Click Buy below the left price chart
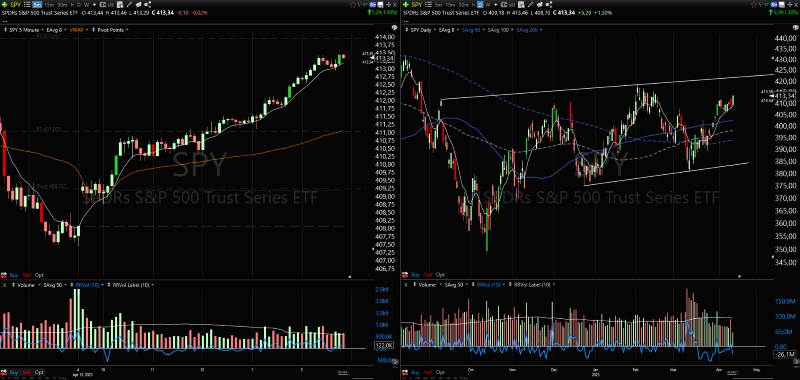Image resolution: width=800 pixels, height=380 pixels. coord(14,275)
